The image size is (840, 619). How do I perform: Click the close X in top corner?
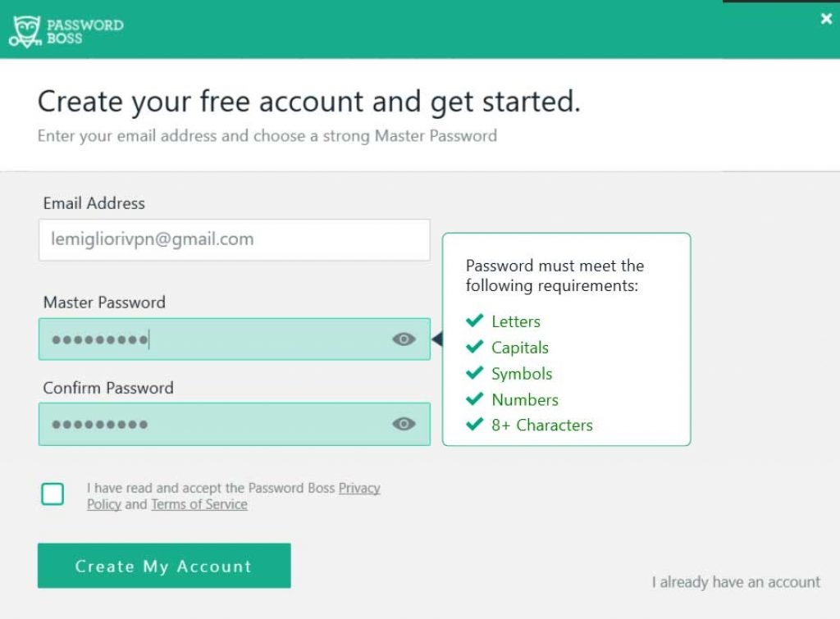tap(824, 19)
